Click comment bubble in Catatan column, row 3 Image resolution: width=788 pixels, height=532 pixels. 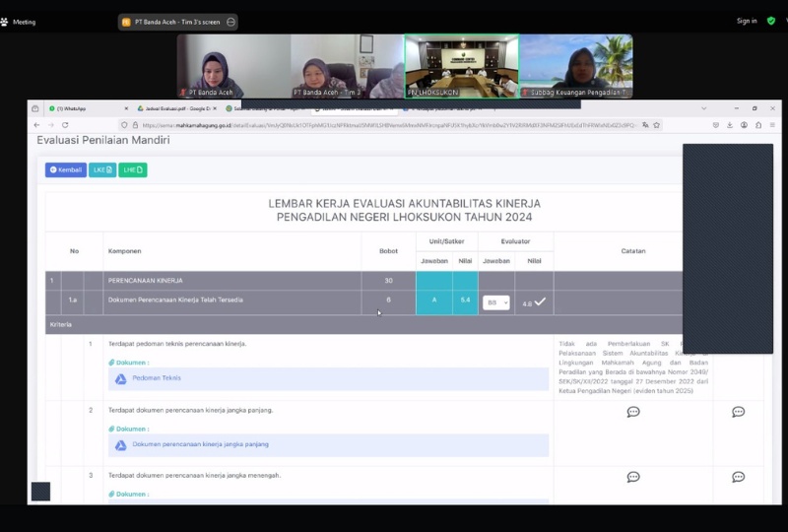point(633,477)
